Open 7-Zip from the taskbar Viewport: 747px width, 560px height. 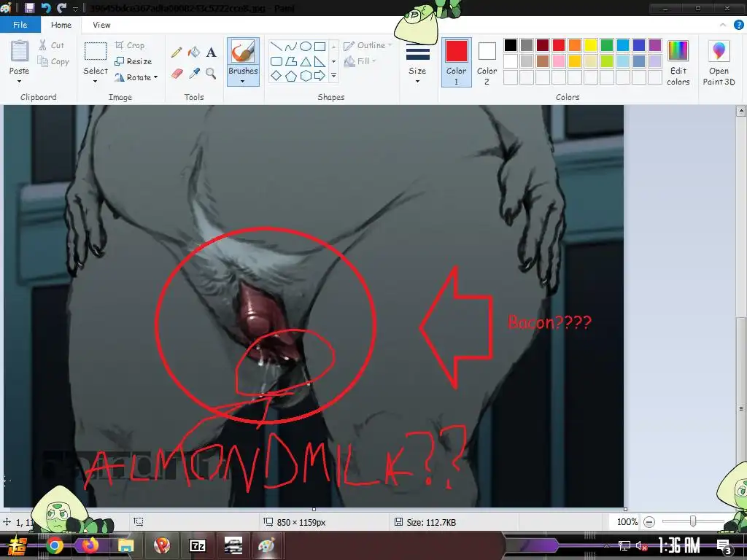click(x=197, y=545)
